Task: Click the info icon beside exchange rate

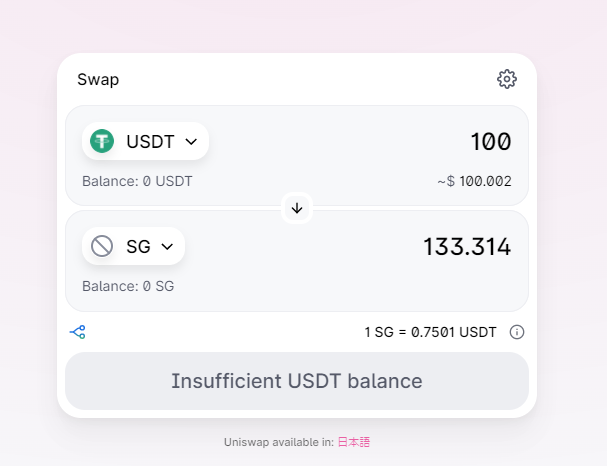Action: [517, 332]
